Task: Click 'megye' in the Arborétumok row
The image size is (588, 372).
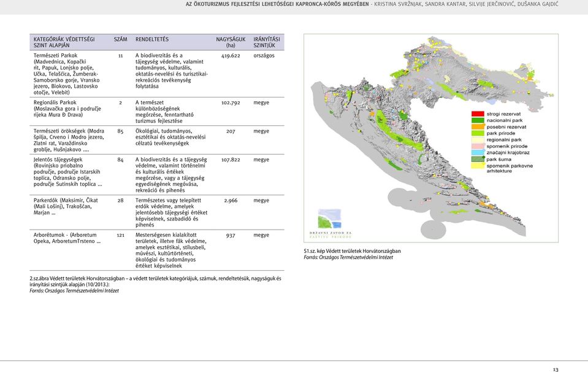Action: click(x=261, y=235)
